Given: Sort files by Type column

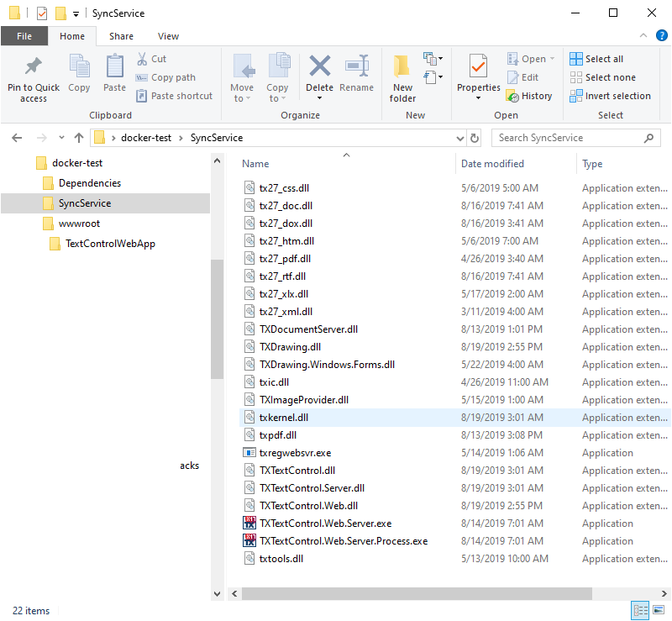Looking at the screenshot, I should (x=592, y=164).
